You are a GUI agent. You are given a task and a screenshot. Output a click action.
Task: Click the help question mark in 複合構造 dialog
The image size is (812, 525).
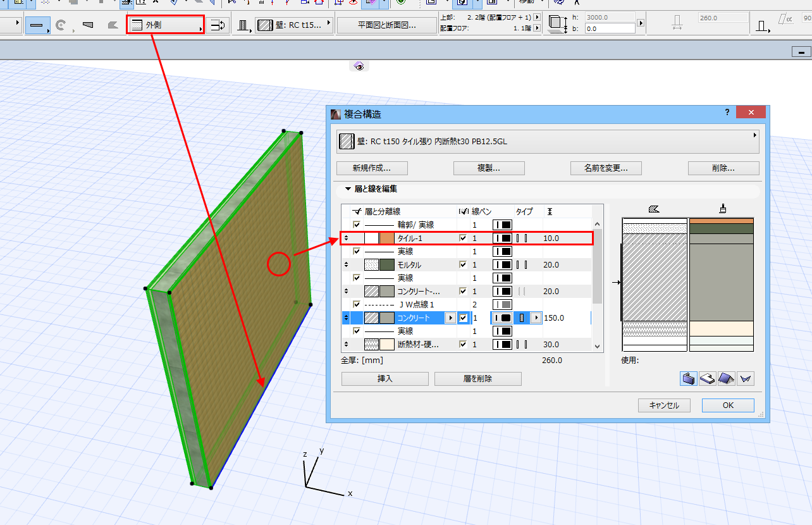(727, 112)
